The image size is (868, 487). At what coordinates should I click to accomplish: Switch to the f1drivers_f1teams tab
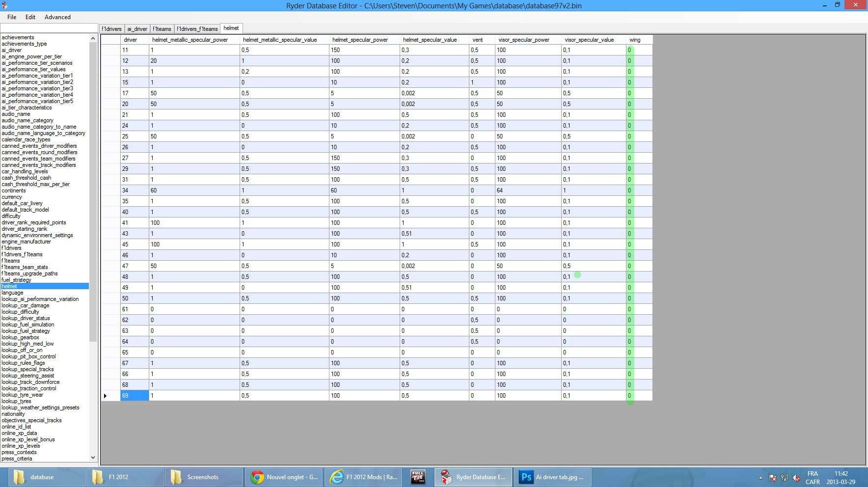197,29
